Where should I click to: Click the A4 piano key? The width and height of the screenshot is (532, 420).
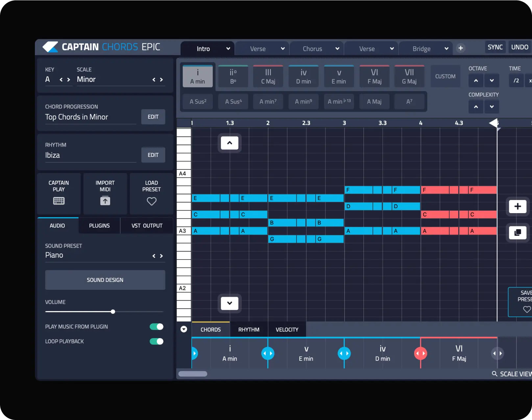184,173
